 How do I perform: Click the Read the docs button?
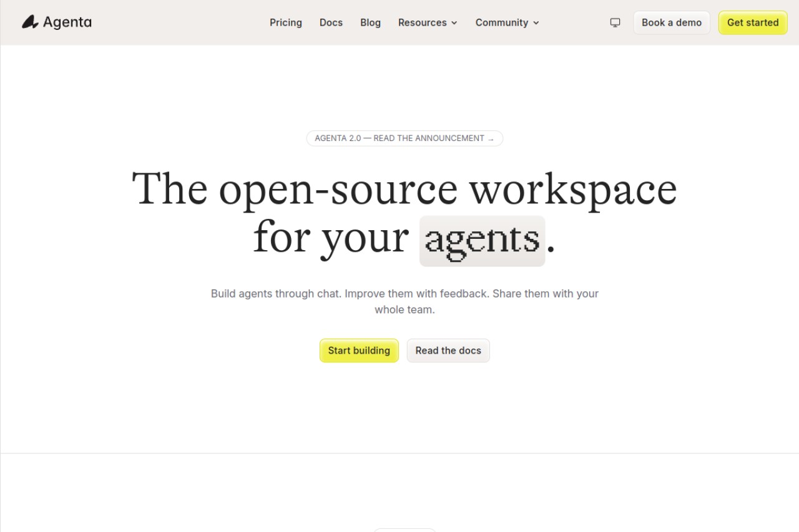click(x=448, y=351)
